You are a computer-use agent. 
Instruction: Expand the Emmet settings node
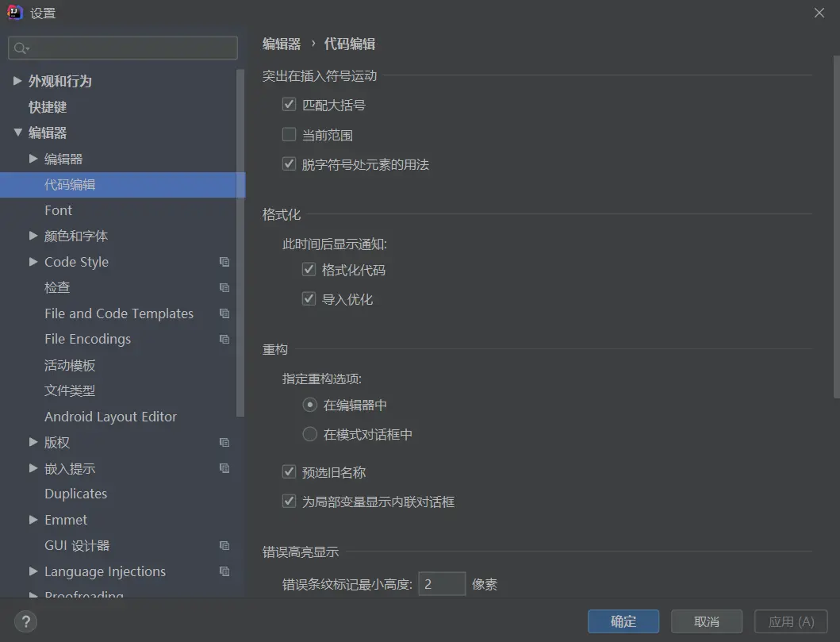point(33,520)
